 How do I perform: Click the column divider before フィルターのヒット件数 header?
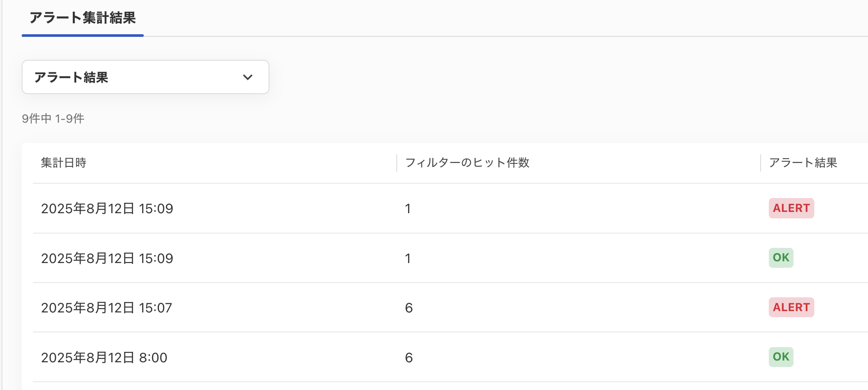(397, 162)
